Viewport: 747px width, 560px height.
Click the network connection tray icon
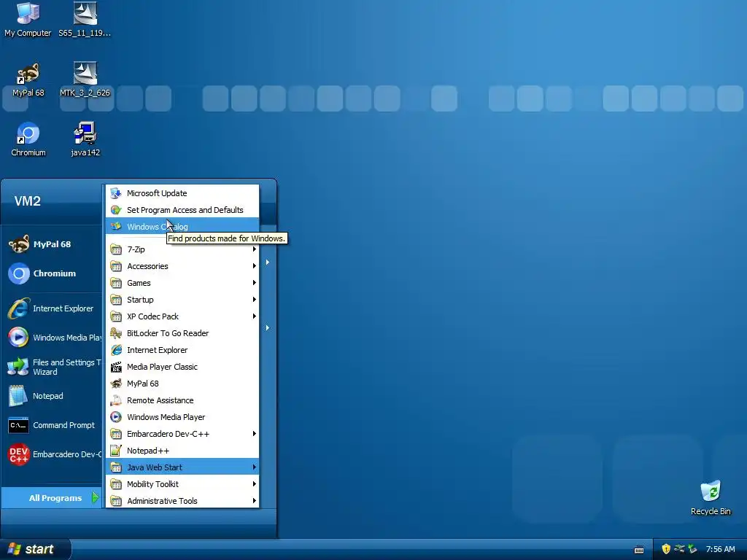point(679,549)
